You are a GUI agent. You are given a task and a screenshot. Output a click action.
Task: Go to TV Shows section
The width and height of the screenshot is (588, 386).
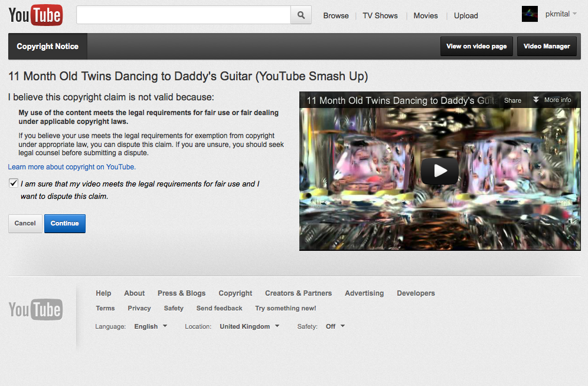click(380, 16)
